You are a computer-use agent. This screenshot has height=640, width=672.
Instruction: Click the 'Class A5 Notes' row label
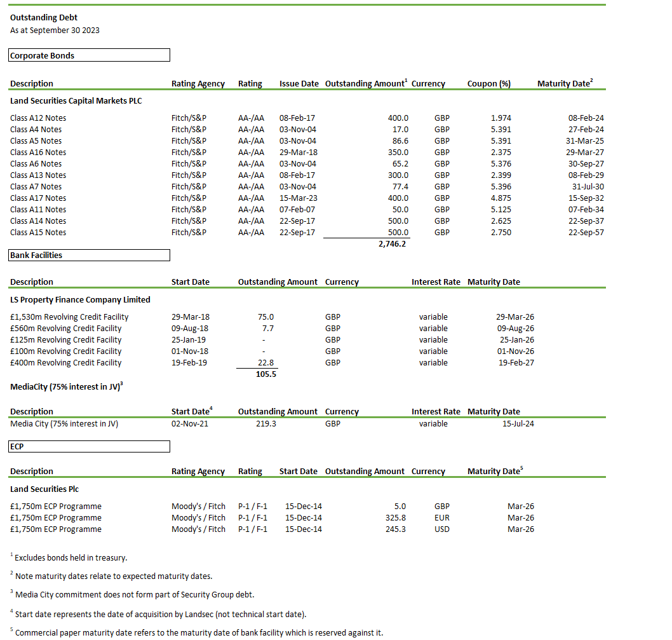pos(36,141)
